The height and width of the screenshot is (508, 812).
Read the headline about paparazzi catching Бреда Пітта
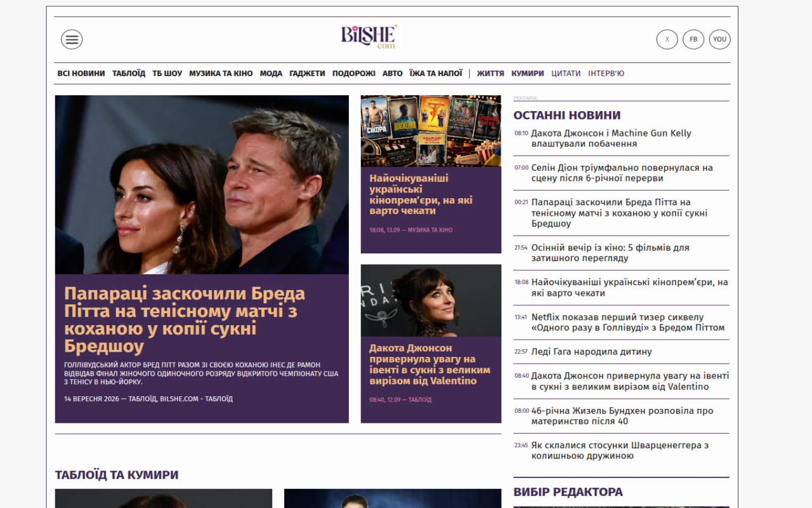pyautogui.click(x=185, y=320)
